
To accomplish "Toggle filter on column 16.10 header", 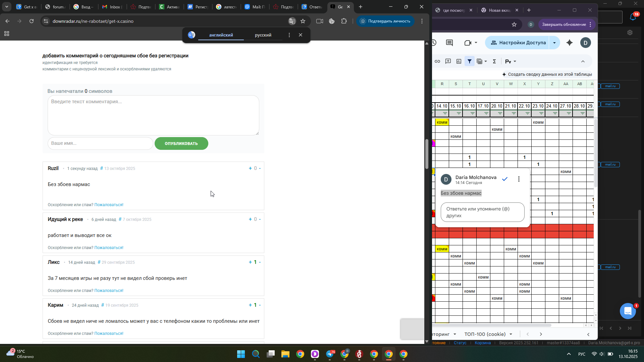I will coord(472,114).
